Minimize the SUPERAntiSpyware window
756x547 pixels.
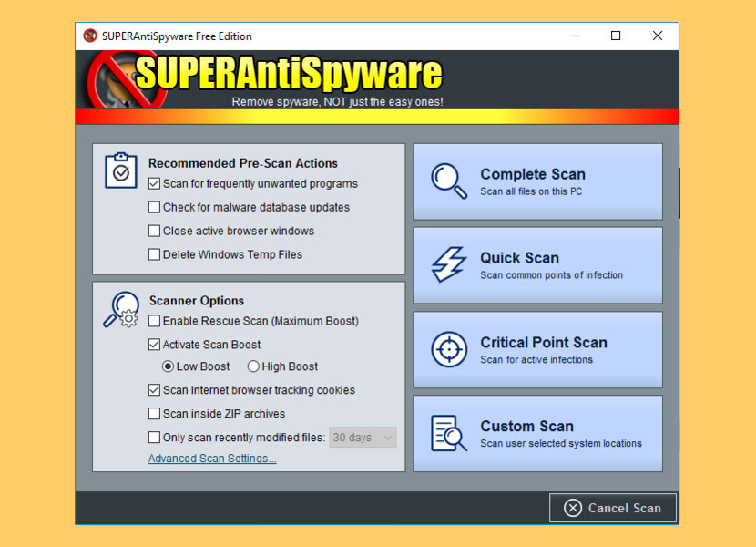tap(575, 36)
